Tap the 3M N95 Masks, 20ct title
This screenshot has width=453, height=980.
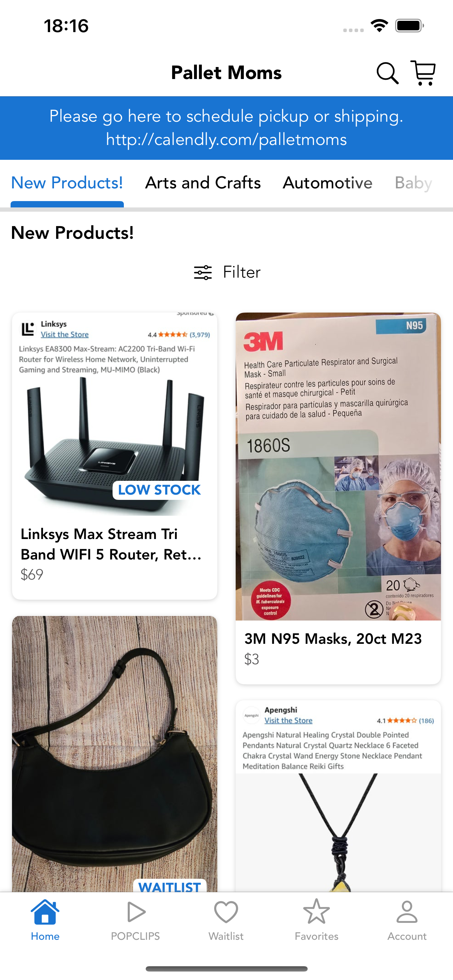(x=333, y=639)
